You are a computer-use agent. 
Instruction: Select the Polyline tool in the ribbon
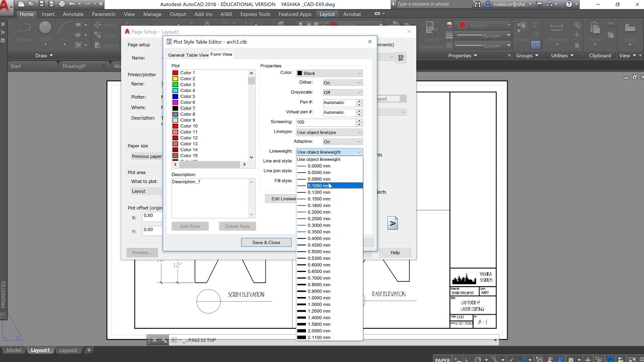click(x=24, y=31)
